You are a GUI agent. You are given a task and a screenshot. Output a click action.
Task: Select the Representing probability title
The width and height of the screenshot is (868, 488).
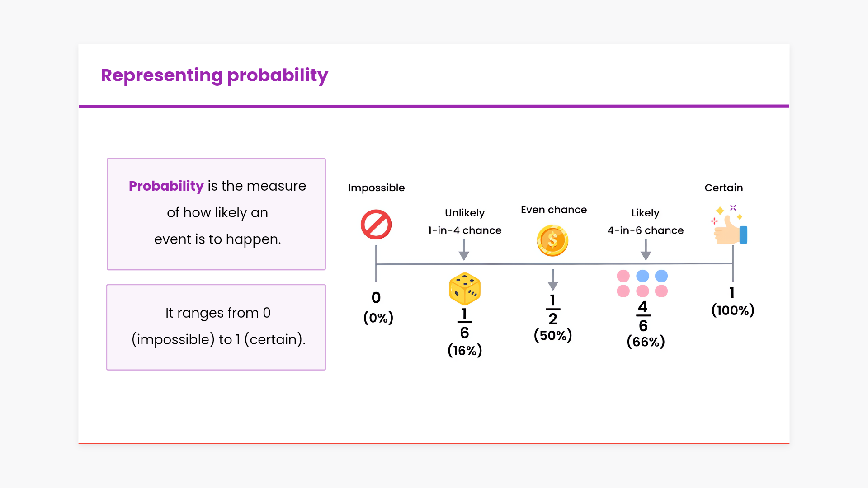tap(214, 75)
